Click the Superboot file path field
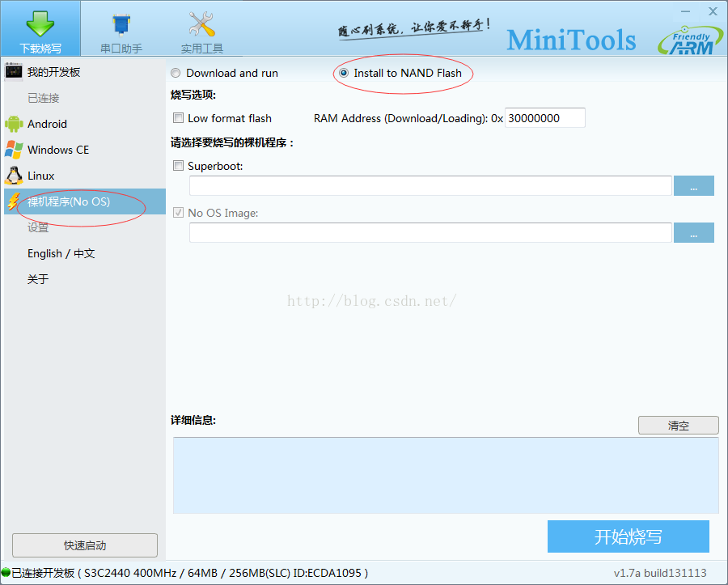The image size is (728, 585). pos(430,186)
